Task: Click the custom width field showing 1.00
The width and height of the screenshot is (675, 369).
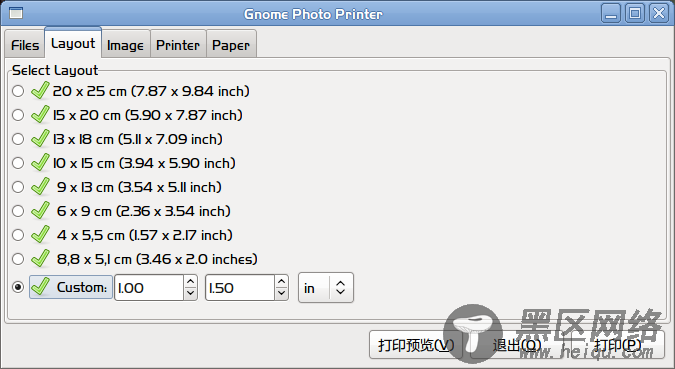Action: (149, 288)
